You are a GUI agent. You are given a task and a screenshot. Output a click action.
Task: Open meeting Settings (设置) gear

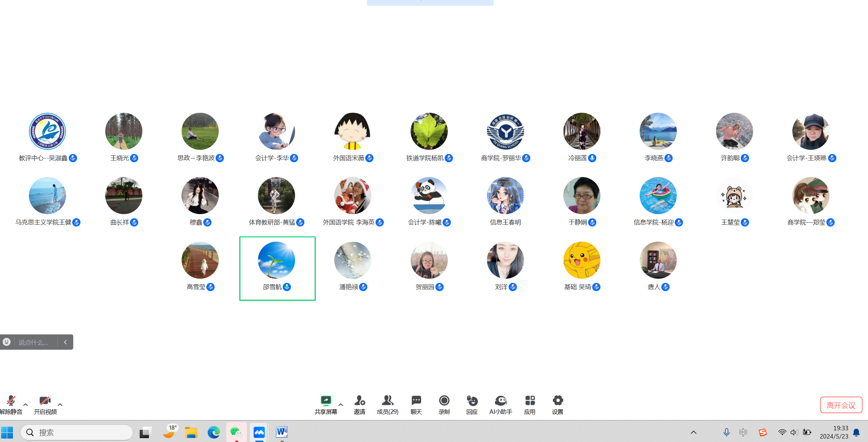pyautogui.click(x=557, y=401)
